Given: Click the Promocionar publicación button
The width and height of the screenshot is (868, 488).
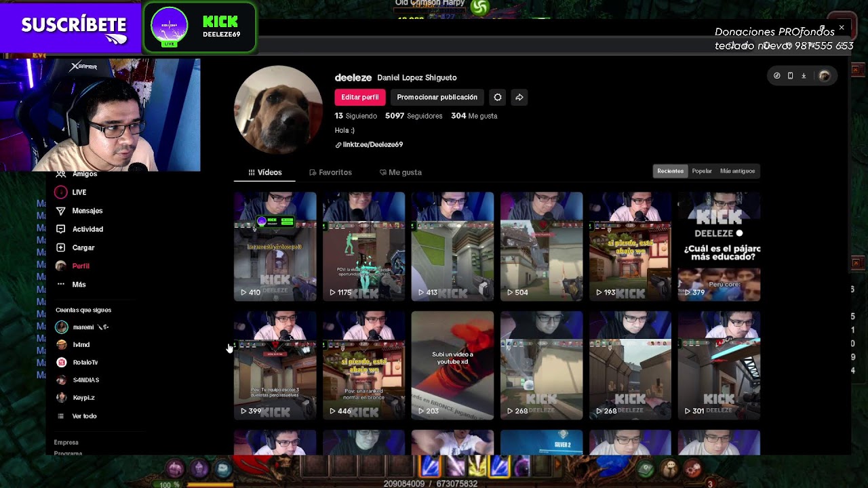Looking at the screenshot, I should (437, 97).
